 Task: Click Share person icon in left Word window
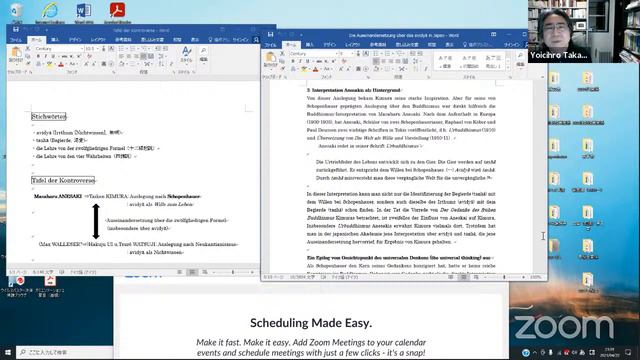[x=256, y=40]
